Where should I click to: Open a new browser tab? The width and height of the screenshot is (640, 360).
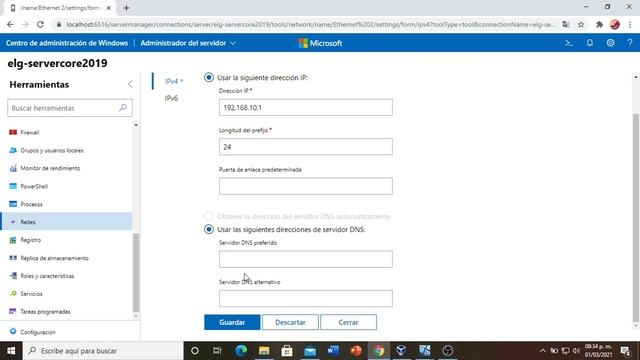[126, 8]
